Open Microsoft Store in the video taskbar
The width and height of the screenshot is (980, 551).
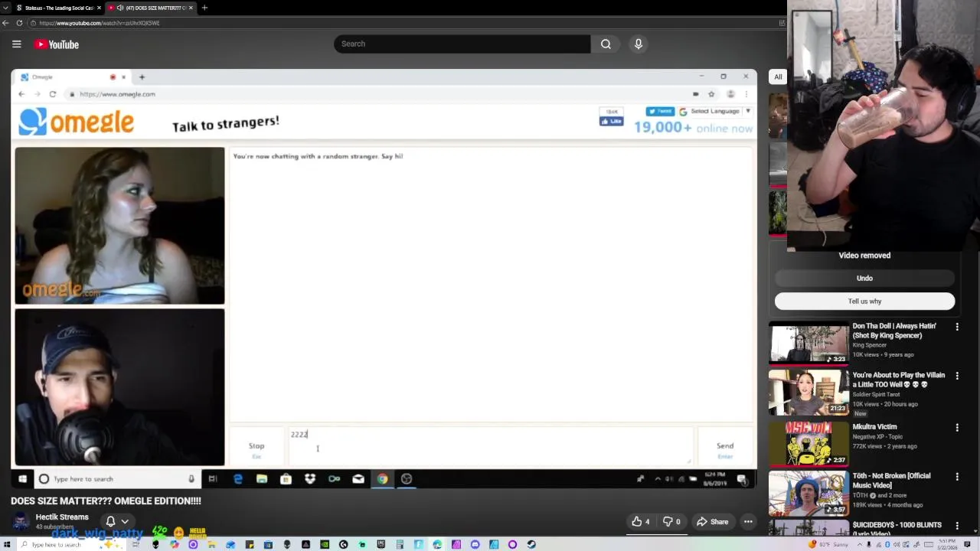tap(286, 479)
